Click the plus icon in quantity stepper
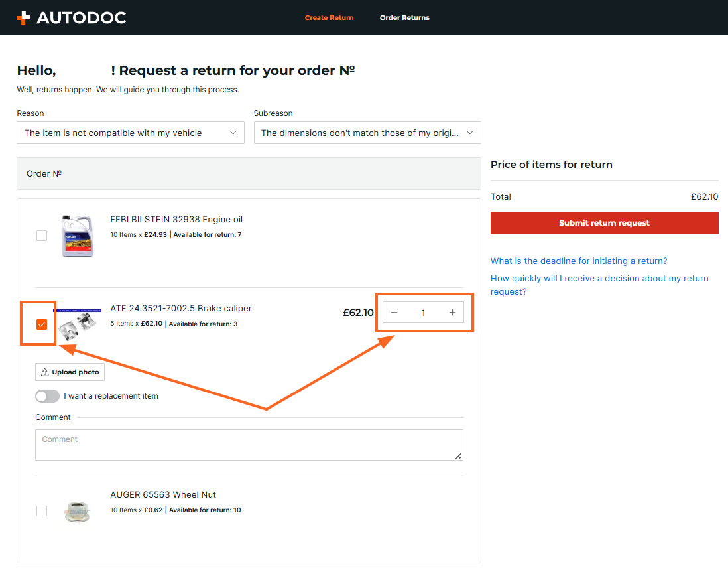This screenshot has height=570, width=728. click(x=453, y=313)
